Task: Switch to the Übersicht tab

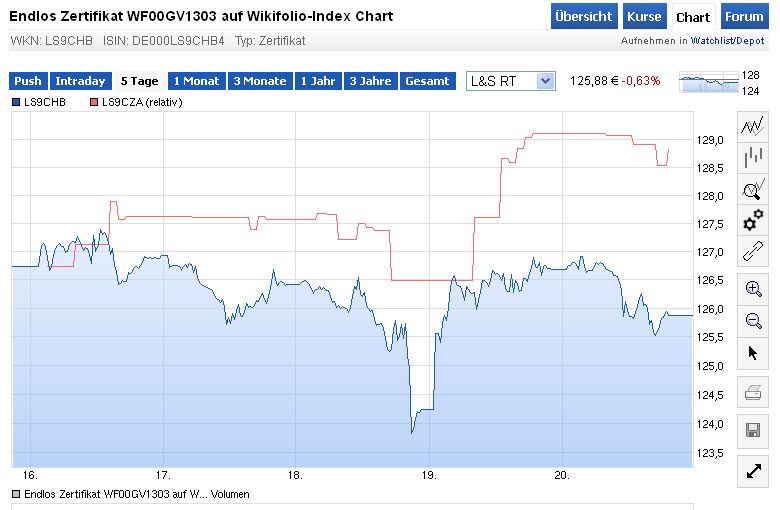Action: (x=583, y=17)
